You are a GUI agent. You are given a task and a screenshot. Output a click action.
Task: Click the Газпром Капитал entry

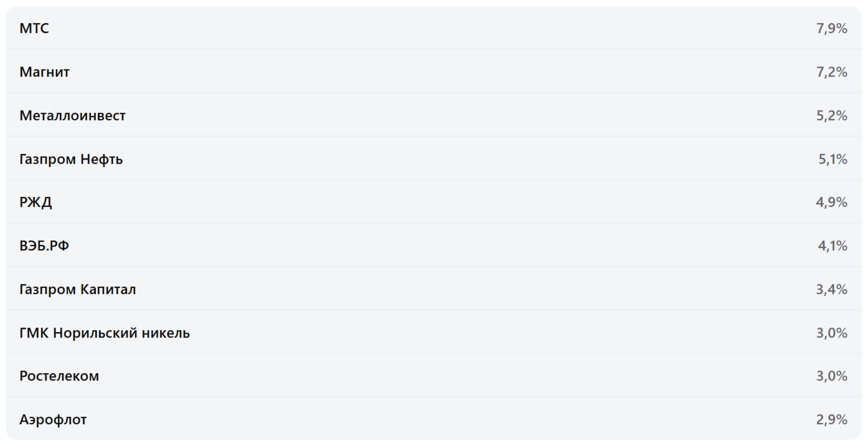[77, 289]
